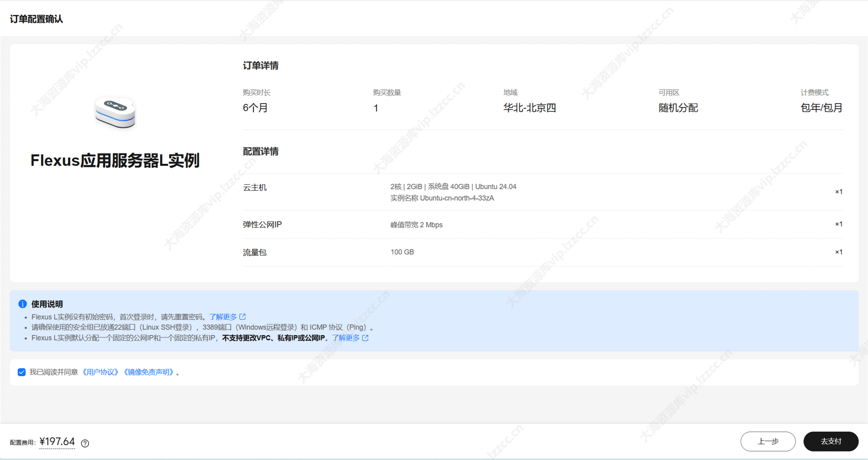
Task: Click the 100 GB traffic package value
Action: click(402, 252)
